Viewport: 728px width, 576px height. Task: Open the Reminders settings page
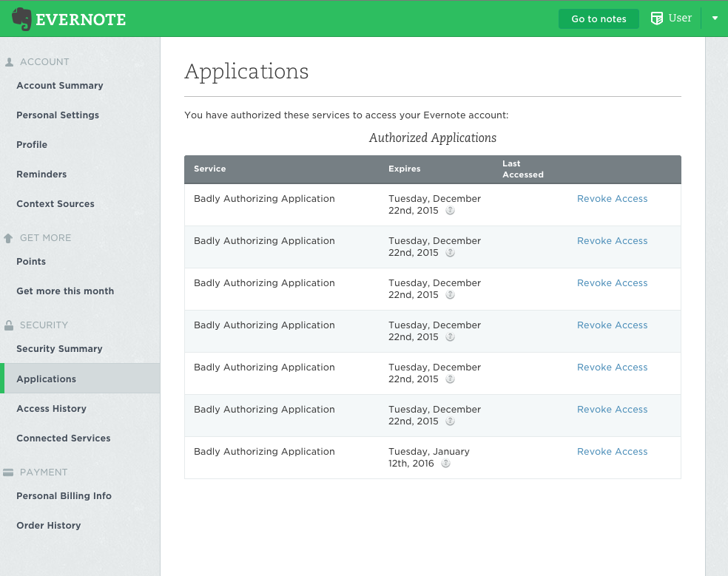pos(41,175)
